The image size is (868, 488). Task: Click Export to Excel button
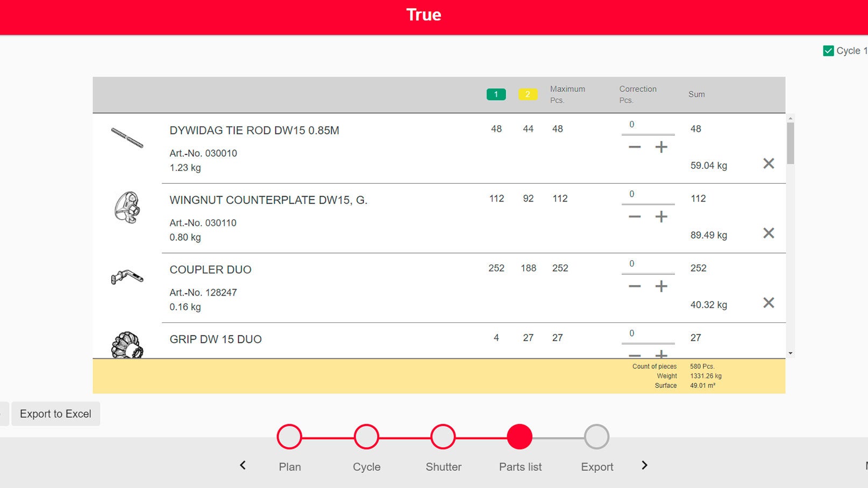pyautogui.click(x=55, y=414)
